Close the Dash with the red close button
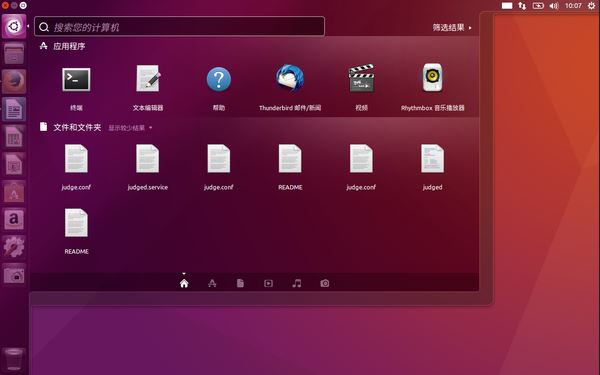The image size is (600, 375). coord(5,5)
